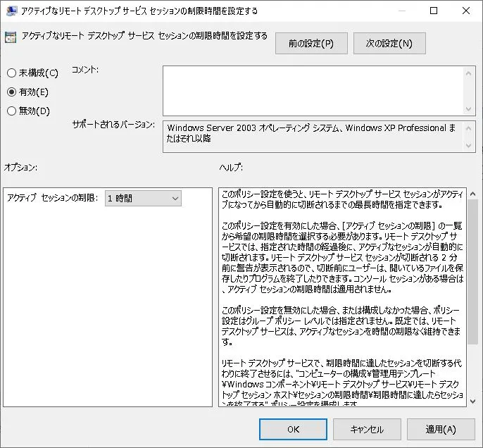Image resolution: width=483 pixels, height=448 pixels.
Task: Go to 前の設定(P)
Action: [x=311, y=44]
